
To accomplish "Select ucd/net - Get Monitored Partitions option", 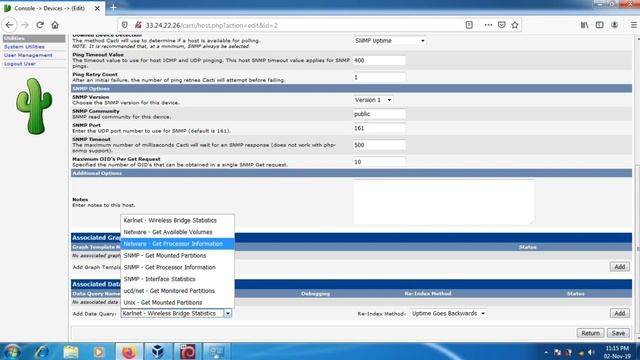I will click(x=177, y=291).
